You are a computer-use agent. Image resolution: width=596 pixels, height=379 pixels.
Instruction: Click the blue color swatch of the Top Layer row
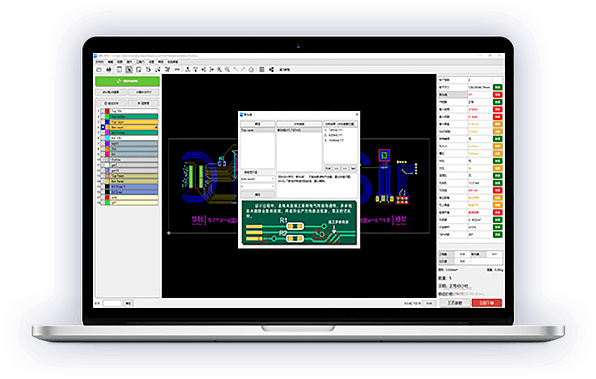point(107,122)
